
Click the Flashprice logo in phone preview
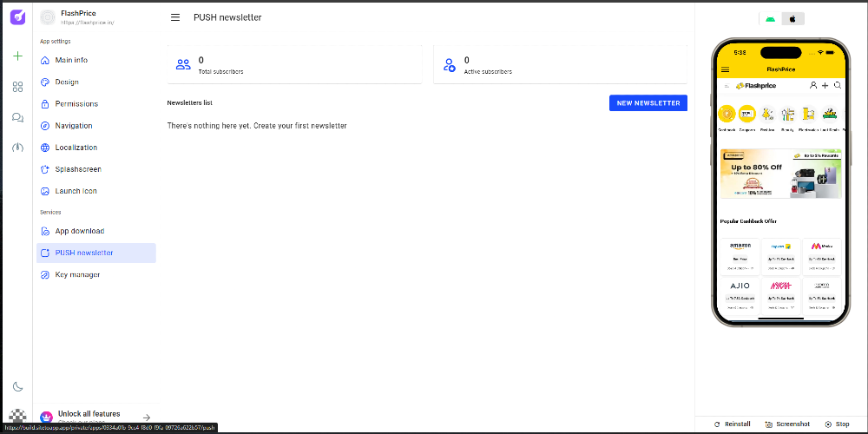coord(756,86)
